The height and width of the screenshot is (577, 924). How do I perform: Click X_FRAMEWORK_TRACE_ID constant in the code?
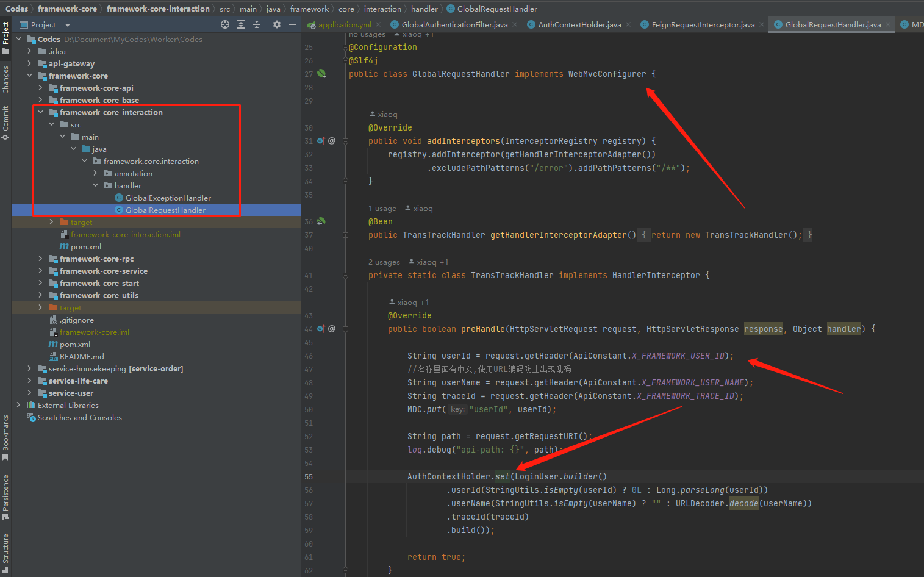point(685,396)
